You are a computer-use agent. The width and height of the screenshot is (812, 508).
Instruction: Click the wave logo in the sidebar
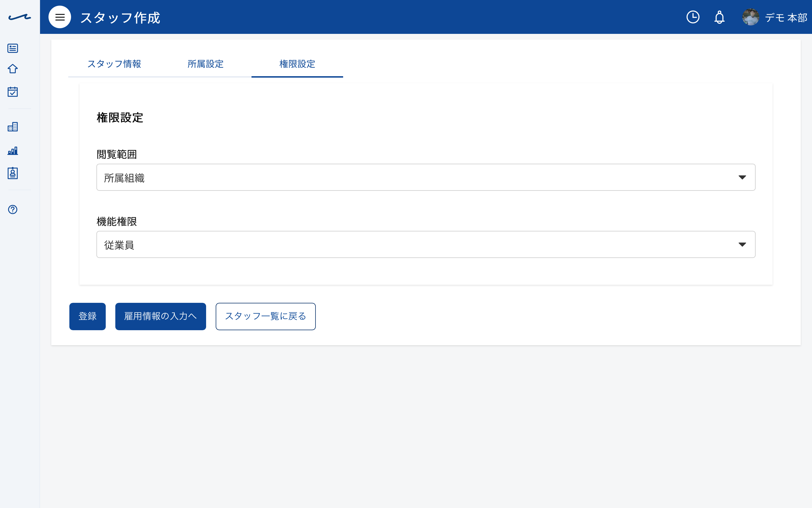click(x=19, y=17)
